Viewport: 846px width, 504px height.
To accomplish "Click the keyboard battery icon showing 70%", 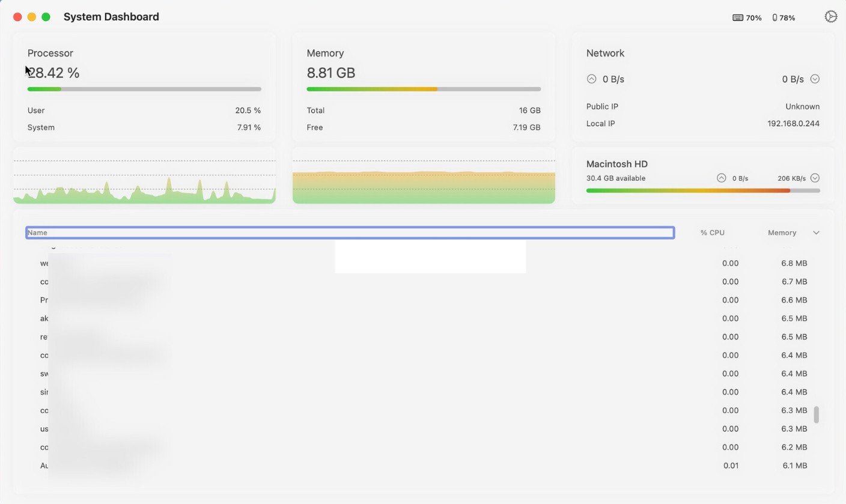I will pos(738,18).
